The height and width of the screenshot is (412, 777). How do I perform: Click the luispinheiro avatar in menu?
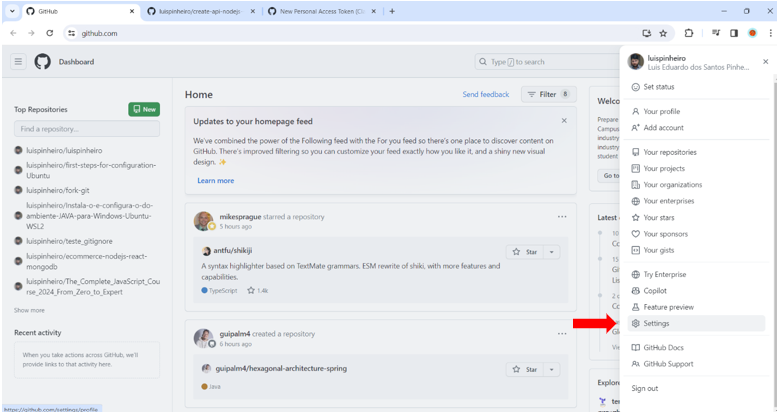coord(636,62)
